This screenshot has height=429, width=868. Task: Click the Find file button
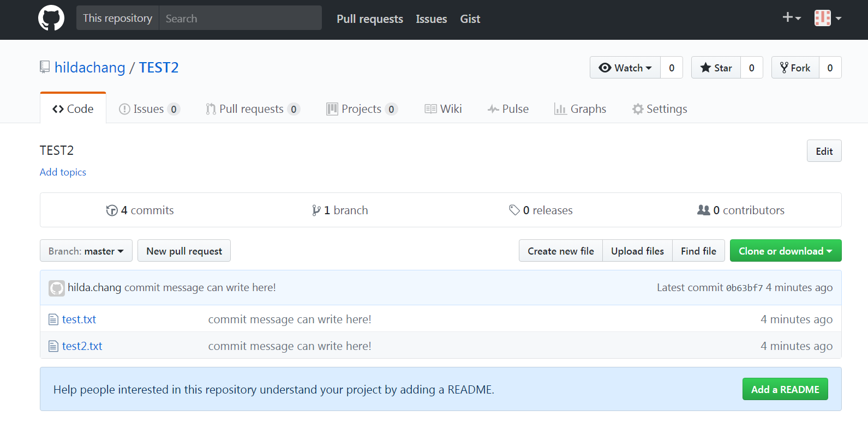699,251
